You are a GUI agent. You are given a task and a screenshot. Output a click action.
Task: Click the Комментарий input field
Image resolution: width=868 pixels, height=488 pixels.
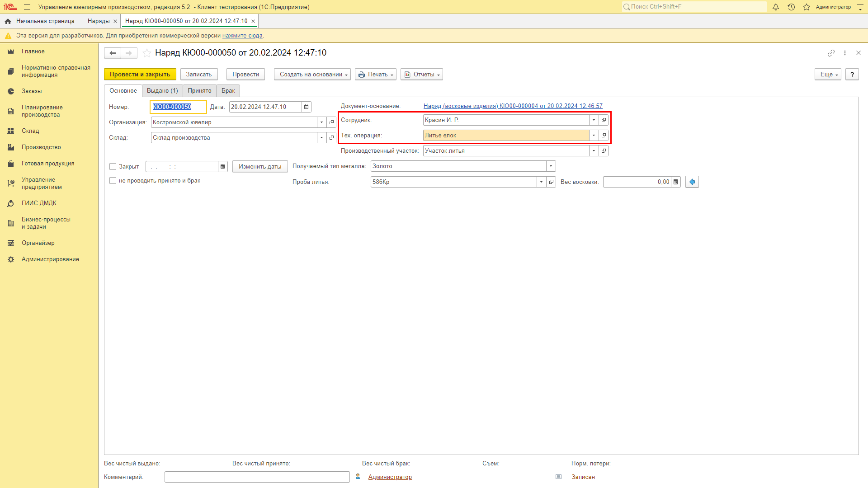click(x=257, y=477)
